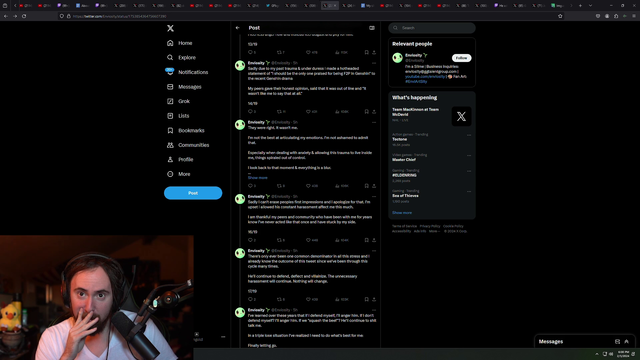Open more options on 'I've learned over these years' tweet
This screenshot has width=640, height=360.
(x=374, y=310)
